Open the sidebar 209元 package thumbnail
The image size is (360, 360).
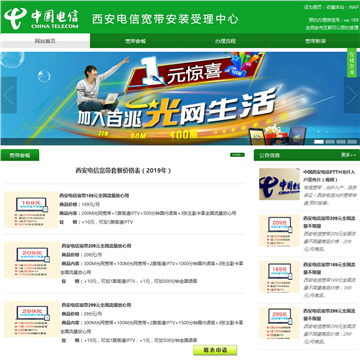[x=279, y=231]
